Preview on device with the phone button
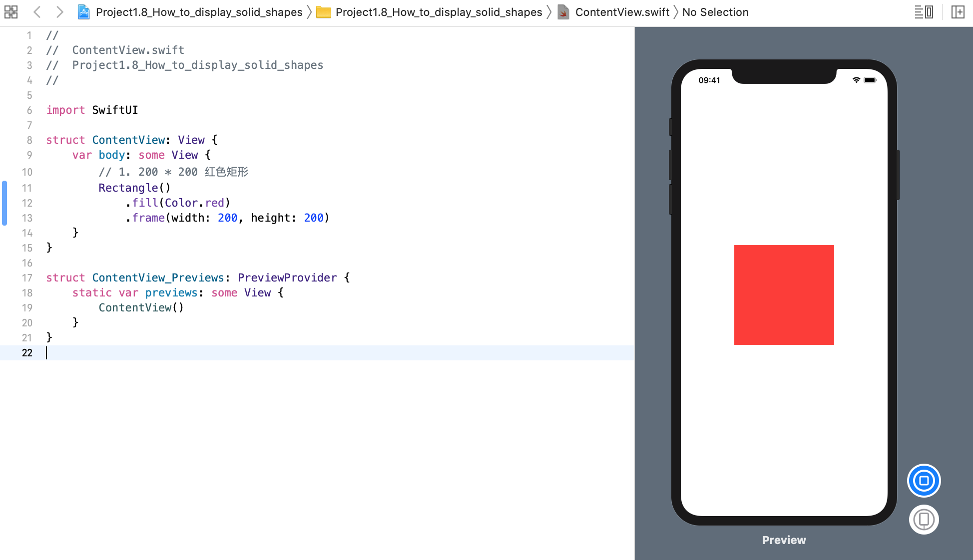Screen dimensions: 973x560 (924, 520)
